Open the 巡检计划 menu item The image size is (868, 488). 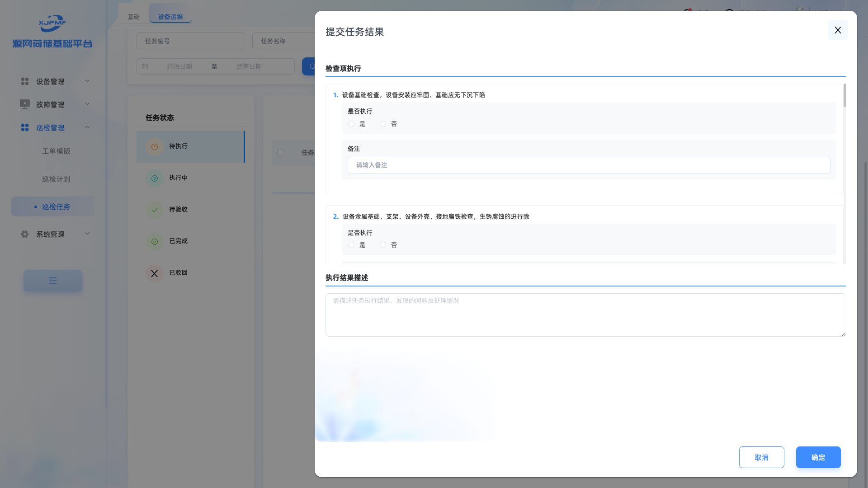pyautogui.click(x=56, y=179)
